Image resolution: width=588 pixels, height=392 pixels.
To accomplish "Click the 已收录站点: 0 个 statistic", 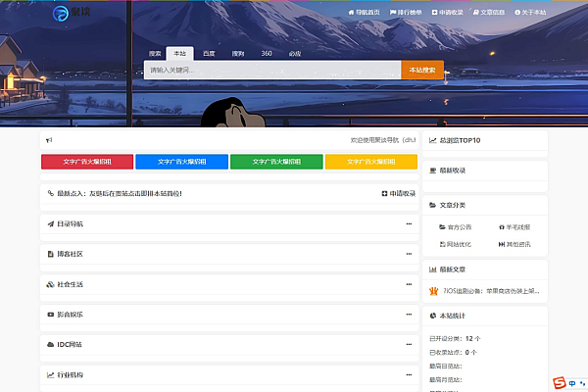I will (x=453, y=353).
